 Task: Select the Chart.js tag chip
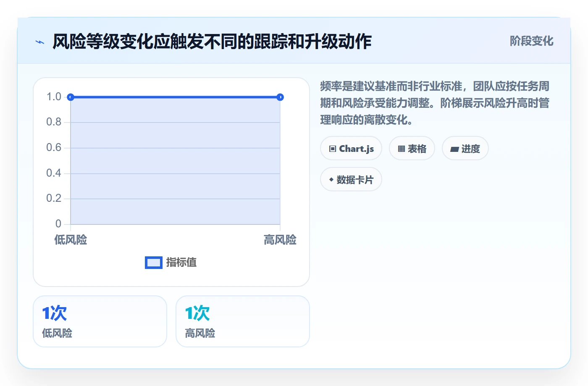pyautogui.click(x=351, y=149)
